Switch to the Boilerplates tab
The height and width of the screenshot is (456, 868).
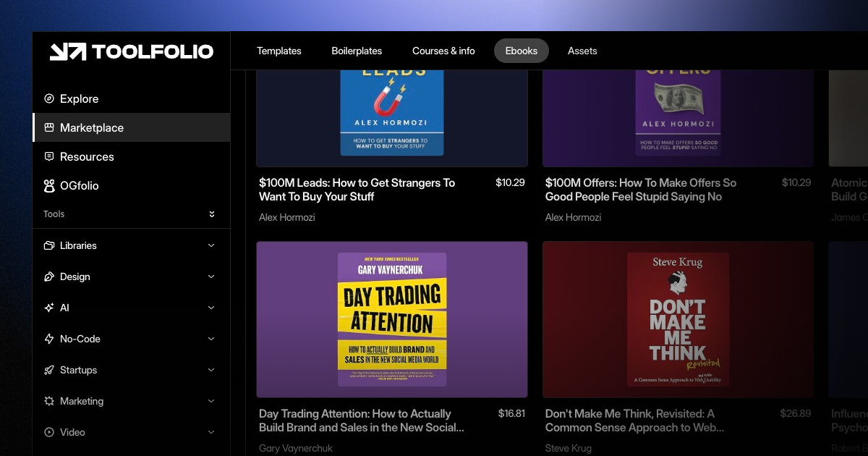point(357,51)
